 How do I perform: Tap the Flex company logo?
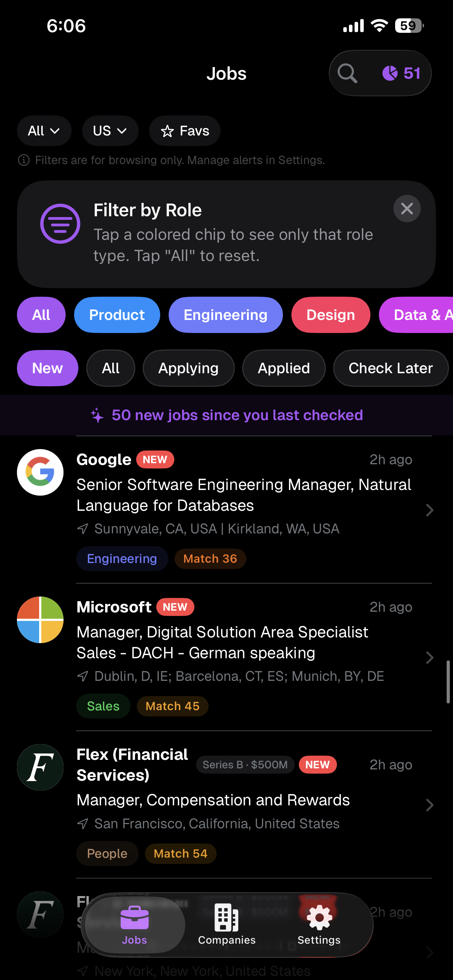tap(40, 767)
